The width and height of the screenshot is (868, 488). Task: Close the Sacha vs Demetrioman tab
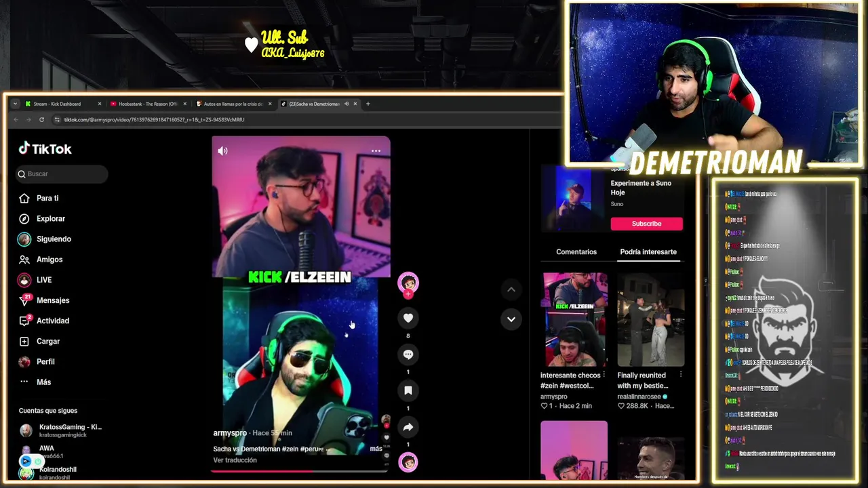coord(355,104)
